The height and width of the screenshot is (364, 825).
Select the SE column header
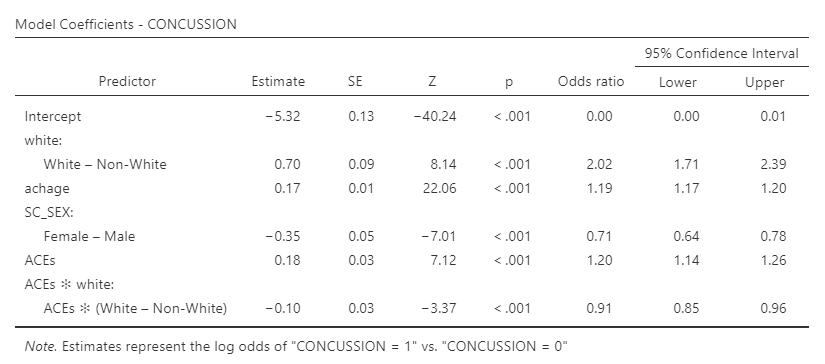point(355,82)
